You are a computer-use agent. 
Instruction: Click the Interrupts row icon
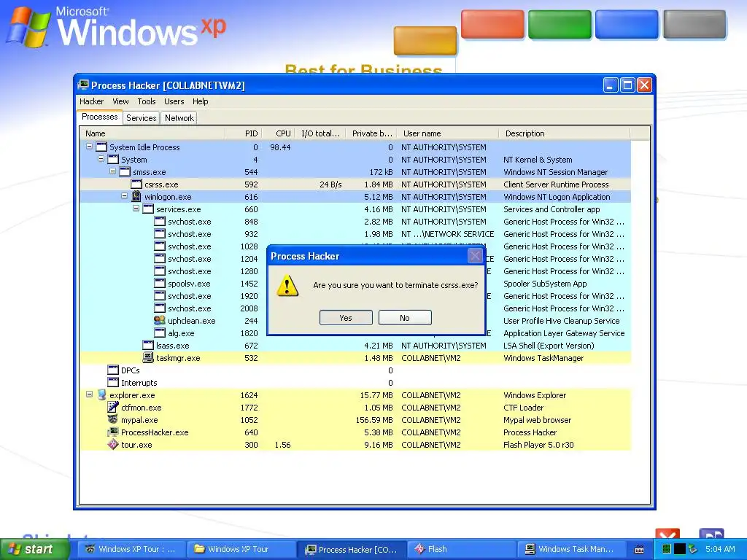pyautogui.click(x=113, y=382)
